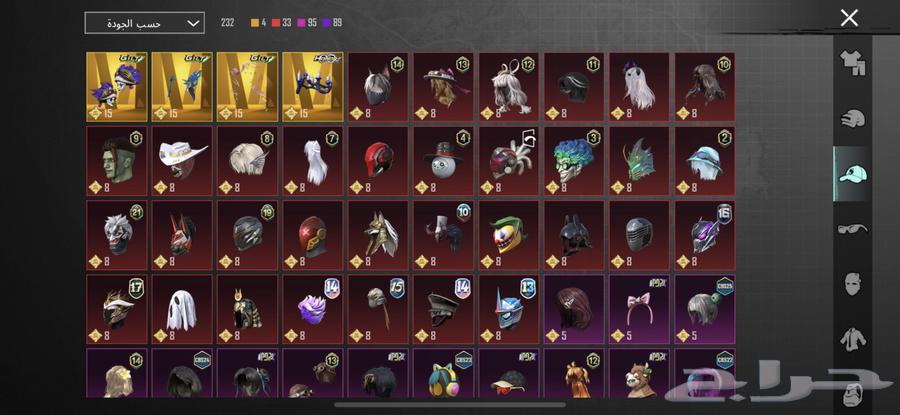The width and height of the screenshot is (900, 415).
Task: Select the blue chandelier headpiece item
Action: tap(313, 87)
